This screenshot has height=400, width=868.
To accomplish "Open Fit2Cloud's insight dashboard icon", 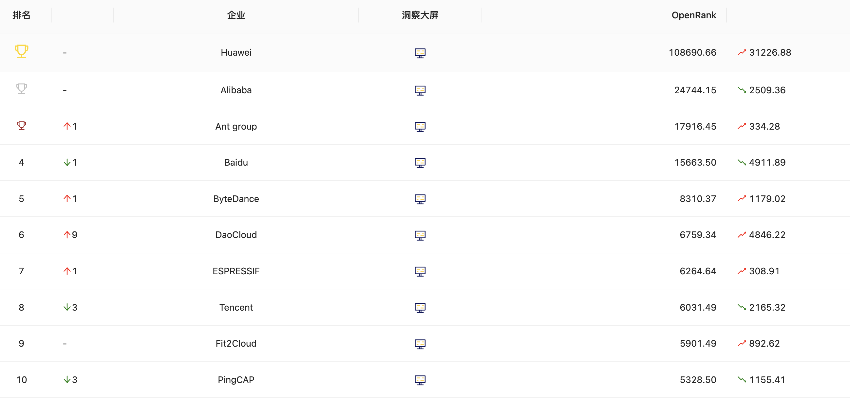I will (420, 344).
